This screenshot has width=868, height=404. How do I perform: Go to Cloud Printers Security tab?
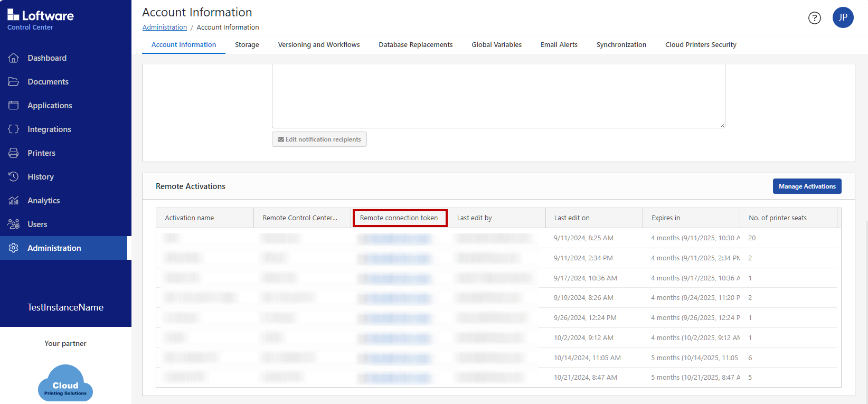pyautogui.click(x=700, y=45)
